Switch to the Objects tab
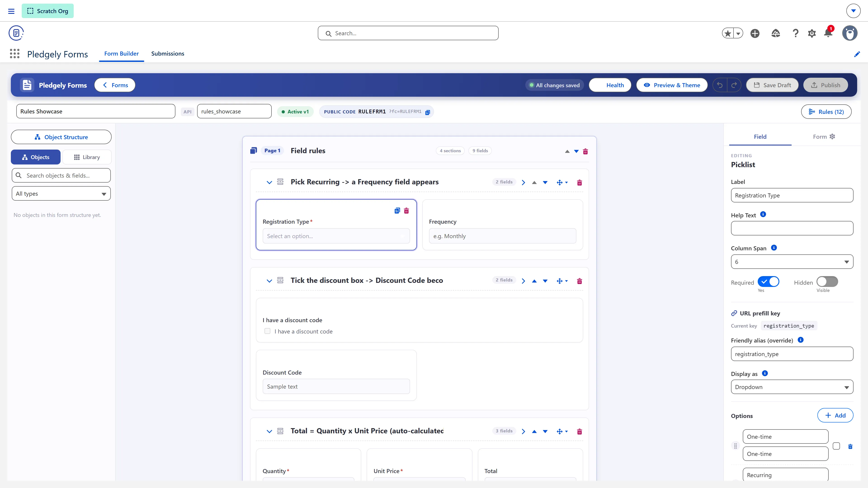The width and height of the screenshot is (868, 488). pos(36,157)
